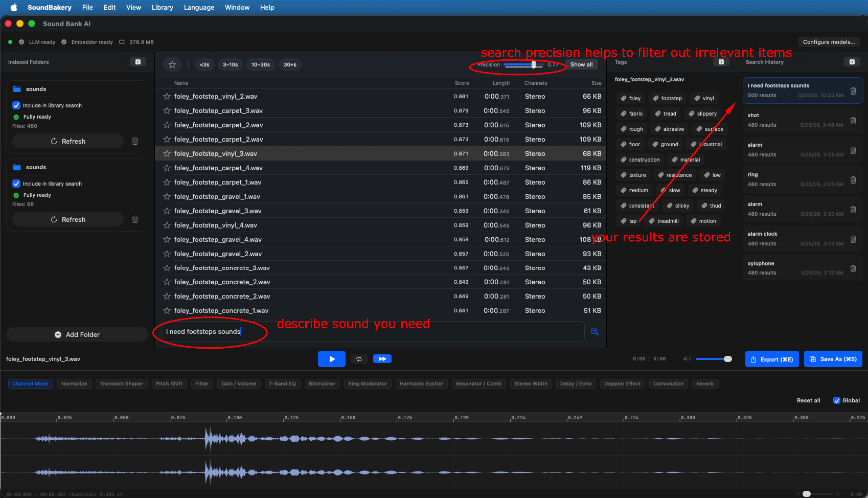
Task: Toggle Include in library search, 480 files folder
Action: pos(16,105)
